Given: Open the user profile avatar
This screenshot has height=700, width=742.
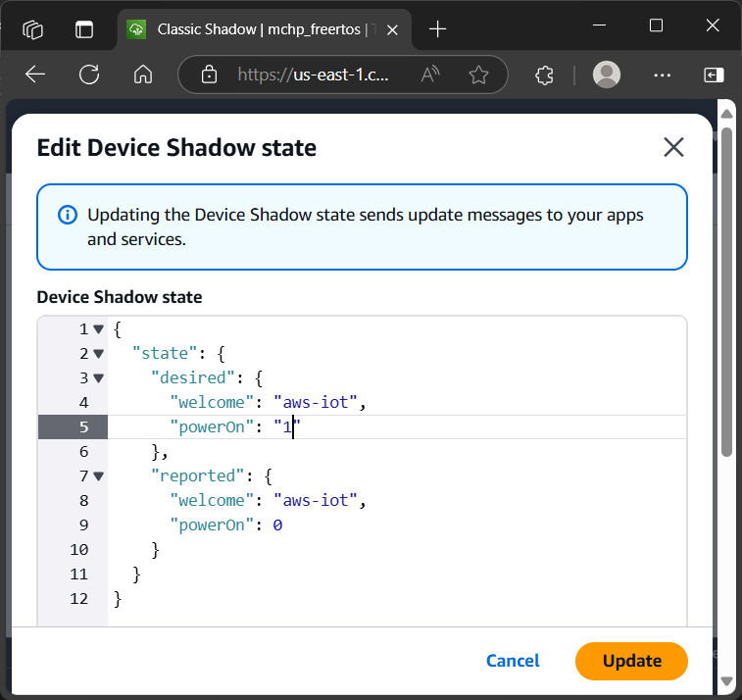Looking at the screenshot, I should 608,75.
